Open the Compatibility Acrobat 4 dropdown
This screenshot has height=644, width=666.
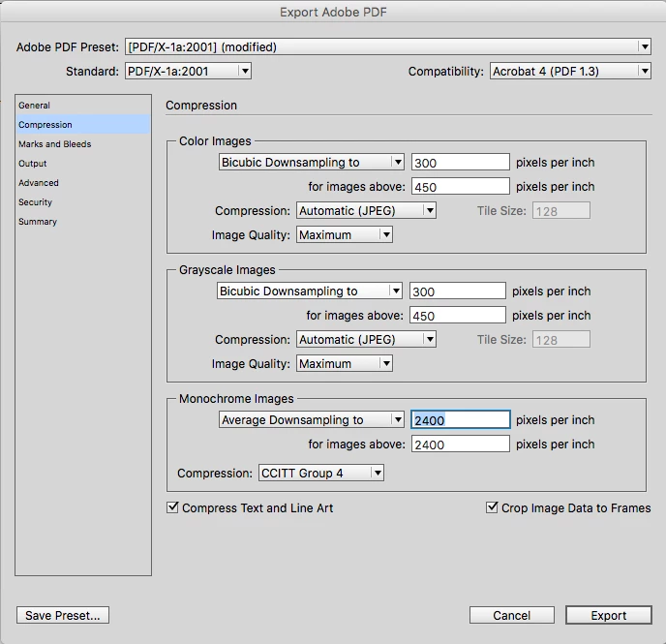point(570,71)
